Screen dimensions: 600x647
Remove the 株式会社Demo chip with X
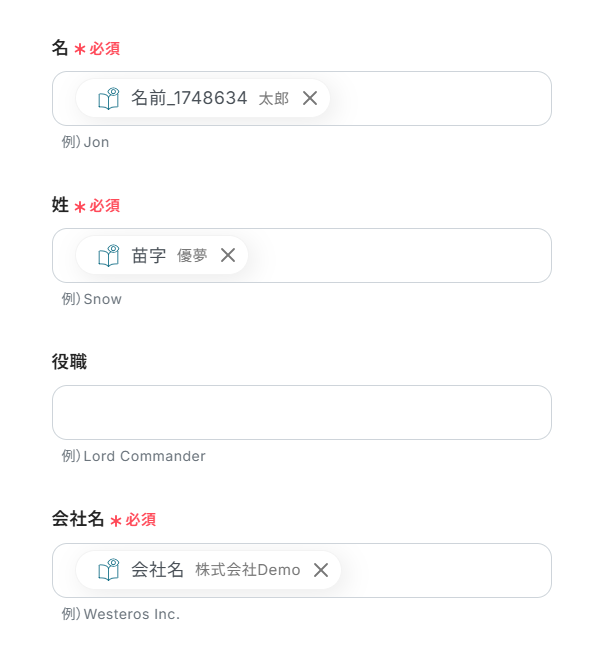[x=321, y=570]
